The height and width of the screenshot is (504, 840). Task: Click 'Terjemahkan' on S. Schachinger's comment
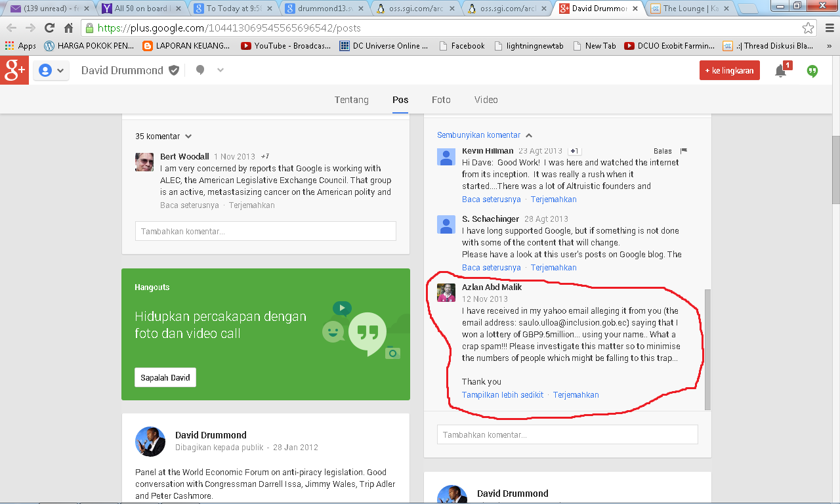coord(554,268)
